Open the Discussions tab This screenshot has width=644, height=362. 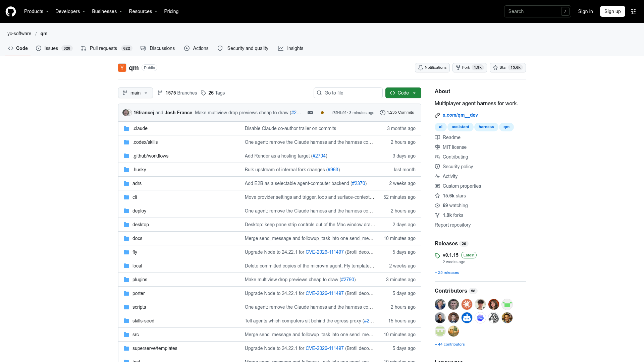pyautogui.click(x=158, y=48)
